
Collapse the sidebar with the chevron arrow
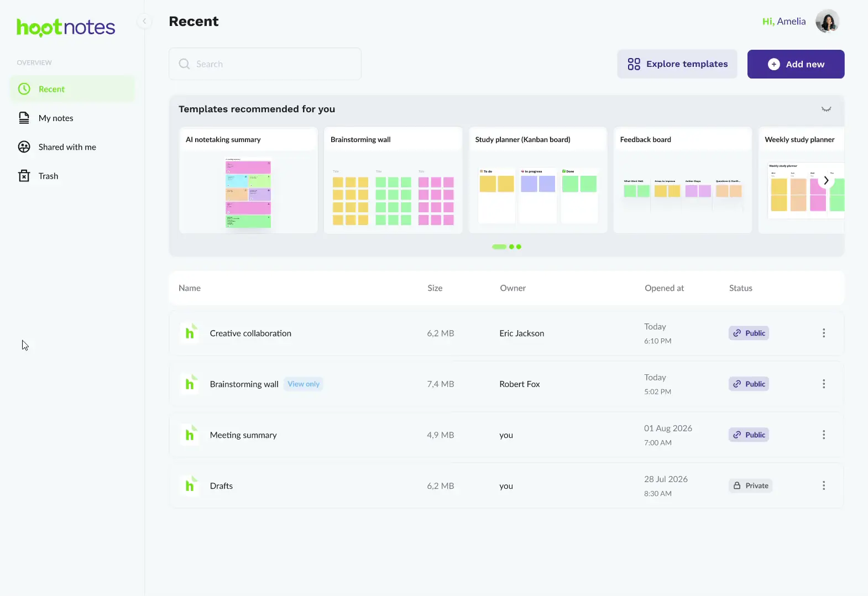144,22
